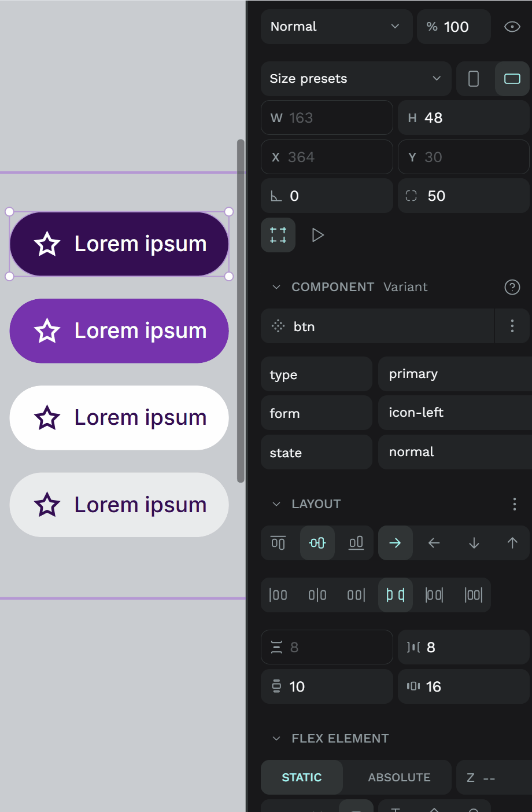The image size is (532, 812).
Task: Open component help question icon
Action: [512, 287]
